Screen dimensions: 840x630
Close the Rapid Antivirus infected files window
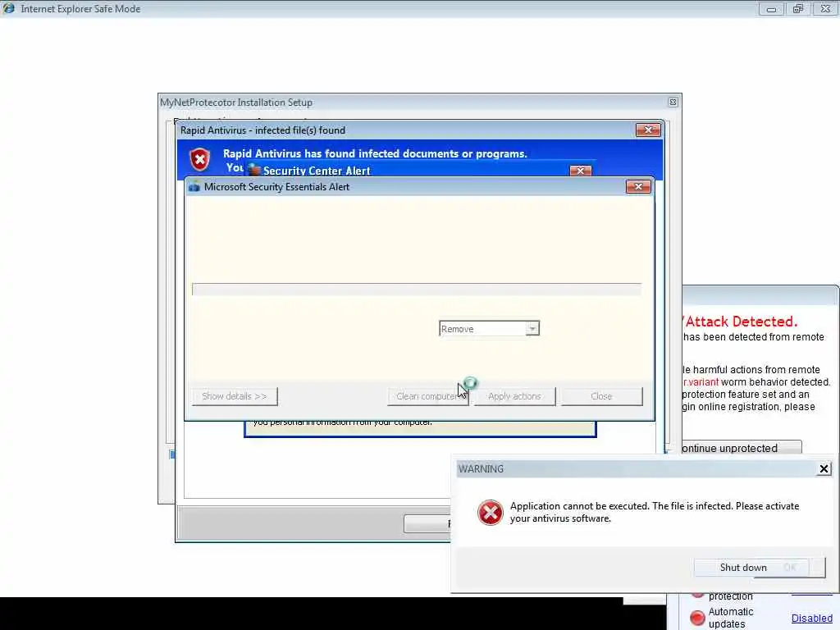click(x=648, y=130)
